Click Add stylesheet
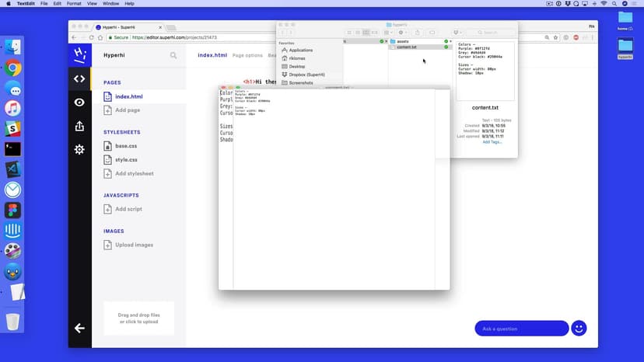This screenshot has height=362, width=644. click(134, 173)
